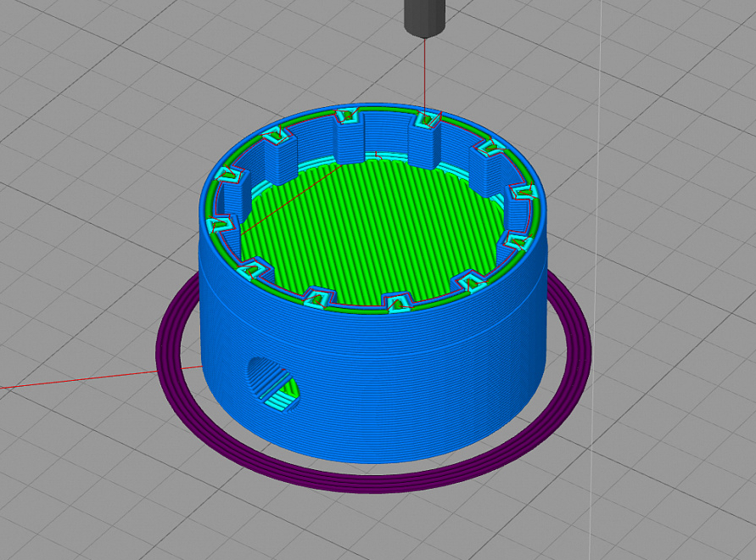Click the round hole in the cylinder side
This screenshot has width=756, height=560.
coord(273,385)
